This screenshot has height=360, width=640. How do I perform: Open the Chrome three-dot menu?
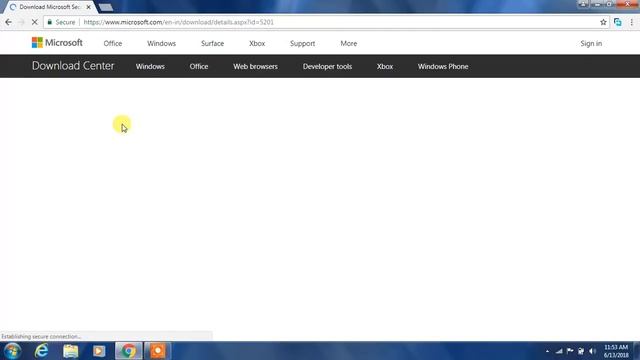[x=632, y=22]
